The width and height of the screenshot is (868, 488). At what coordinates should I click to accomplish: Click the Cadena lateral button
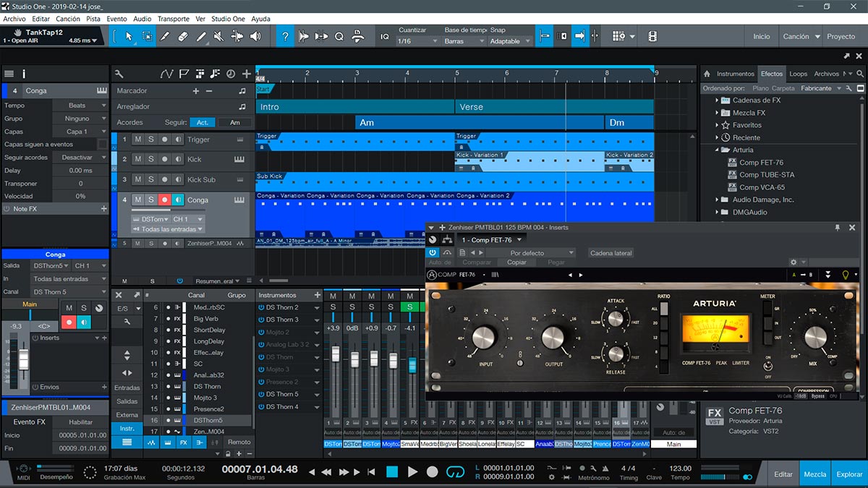tap(611, 253)
